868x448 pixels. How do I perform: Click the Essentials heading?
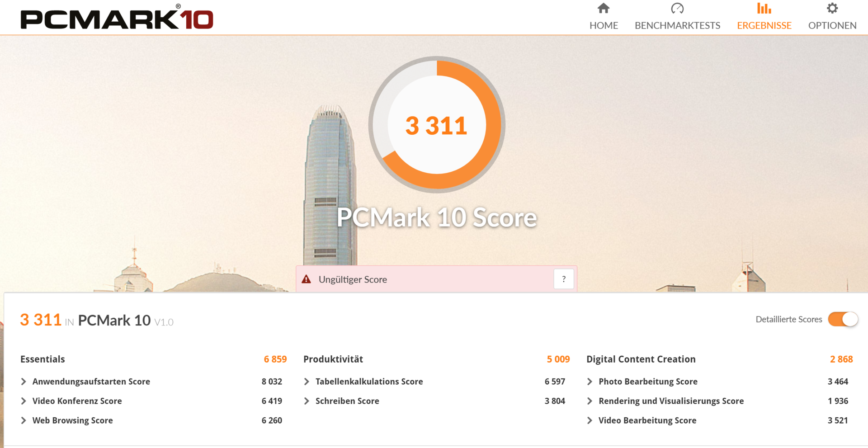(x=42, y=359)
